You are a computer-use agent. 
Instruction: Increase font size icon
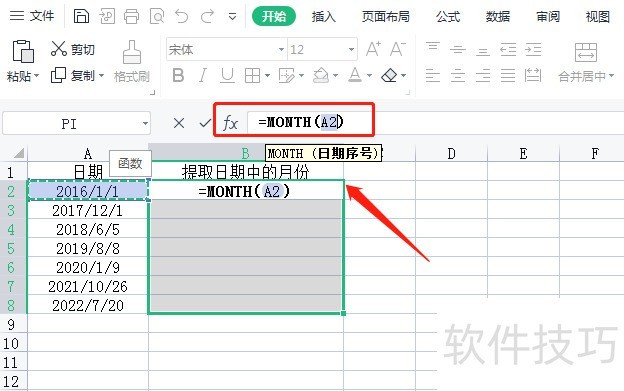(x=373, y=49)
